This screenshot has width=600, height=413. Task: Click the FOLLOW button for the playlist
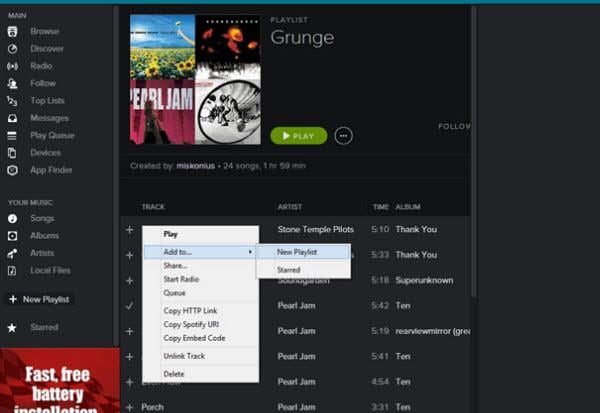pos(454,126)
